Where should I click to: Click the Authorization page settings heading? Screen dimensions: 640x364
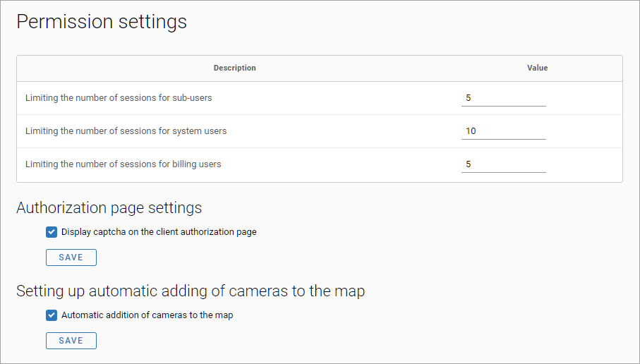(109, 208)
